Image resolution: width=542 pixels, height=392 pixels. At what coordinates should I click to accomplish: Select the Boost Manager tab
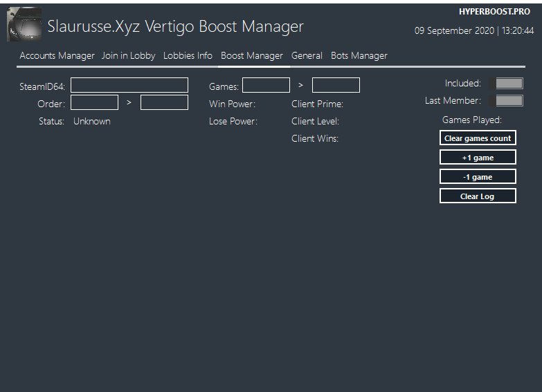(252, 55)
